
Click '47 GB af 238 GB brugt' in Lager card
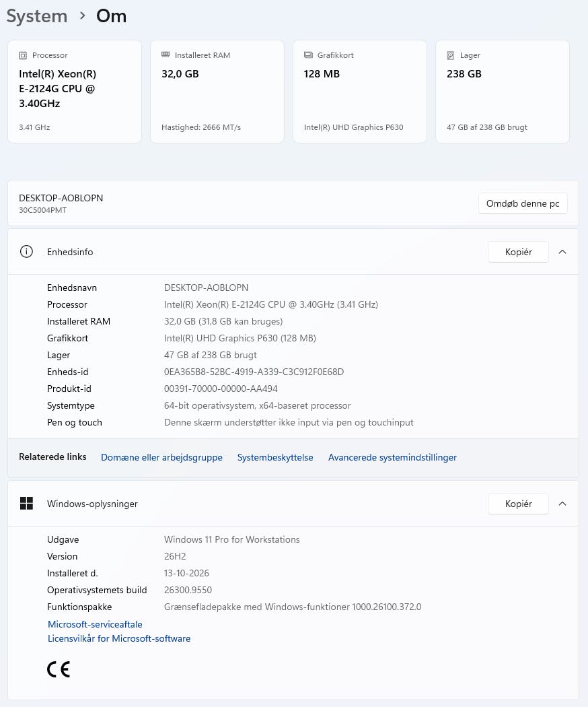[487, 127]
